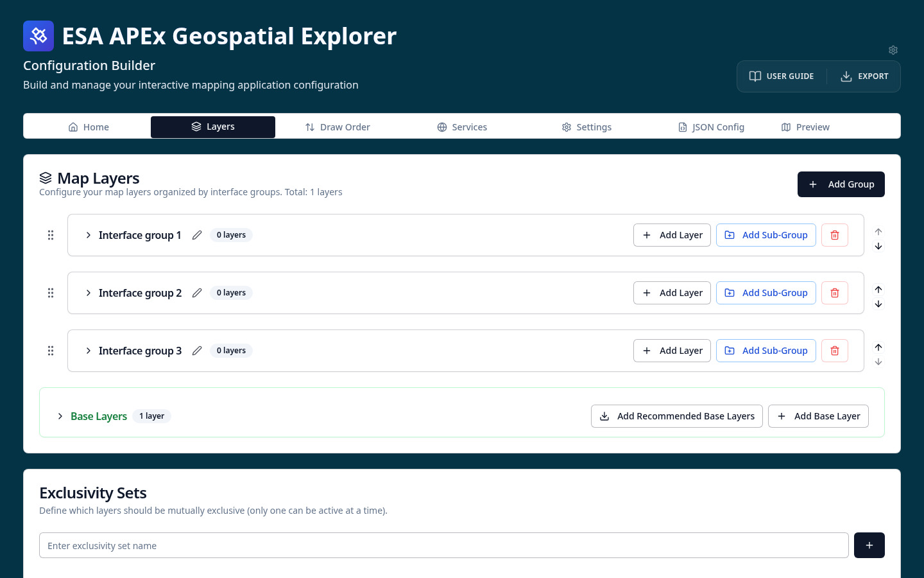Add a layer to Interface group 3
Viewport: 924px width, 578px height.
click(x=672, y=351)
